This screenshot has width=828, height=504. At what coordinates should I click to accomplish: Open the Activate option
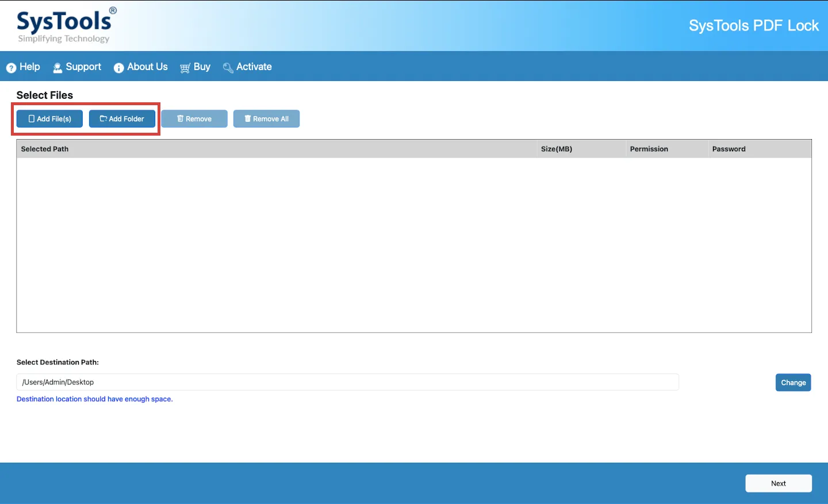point(247,67)
